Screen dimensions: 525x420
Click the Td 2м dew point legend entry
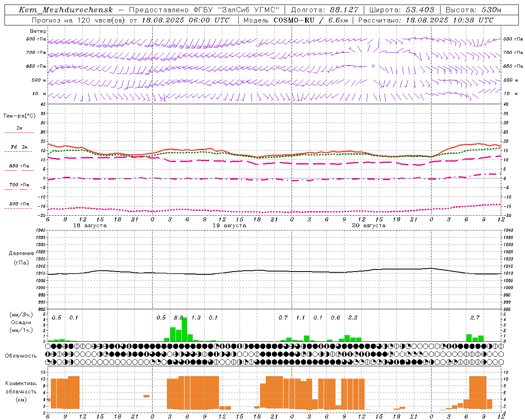tap(19, 148)
